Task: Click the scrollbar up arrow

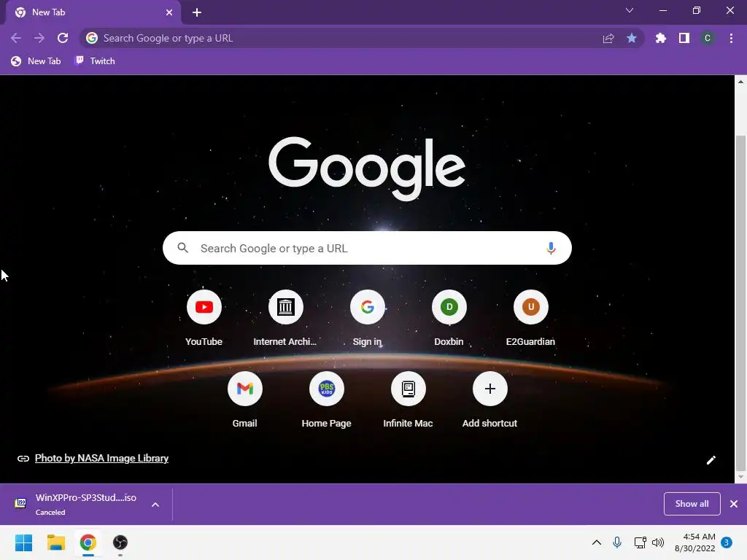Action: click(x=740, y=82)
